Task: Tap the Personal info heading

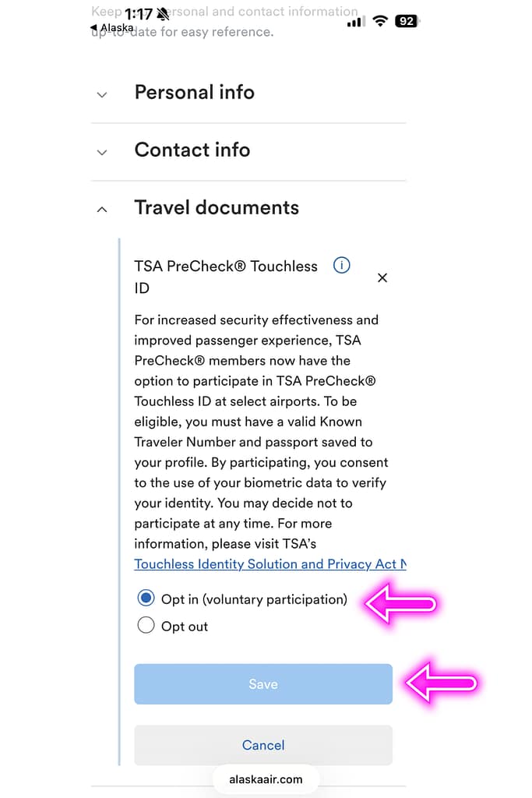Action: (194, 93)
